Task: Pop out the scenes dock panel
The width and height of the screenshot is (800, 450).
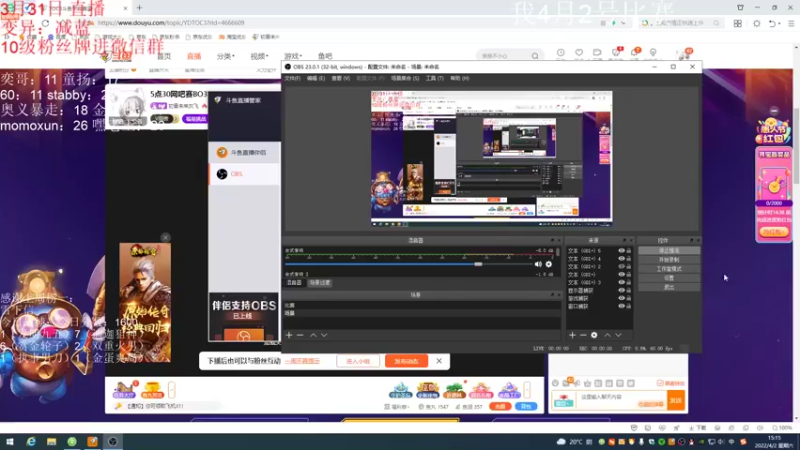Action: pyautogui.click(x=552, y=295)
